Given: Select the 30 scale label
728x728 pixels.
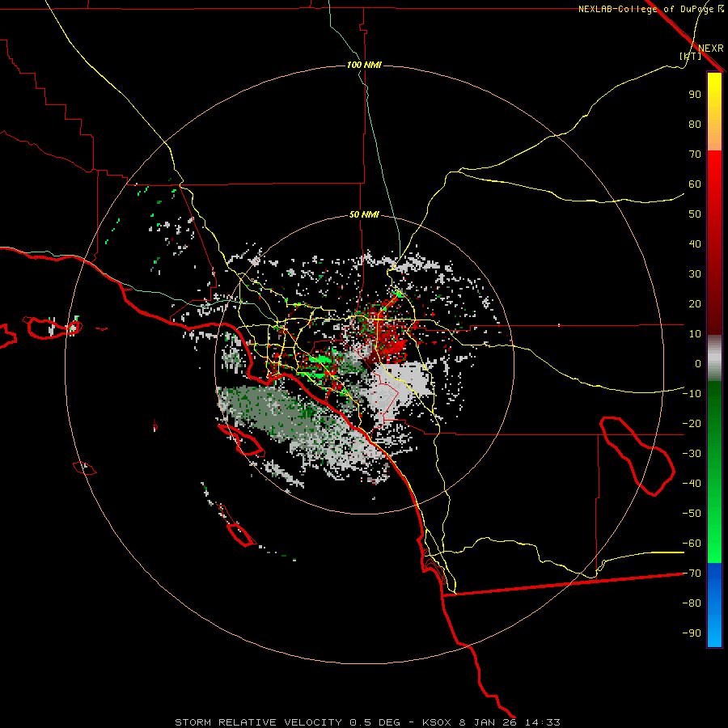Looking at the screenshot, I should coord(695,274).
